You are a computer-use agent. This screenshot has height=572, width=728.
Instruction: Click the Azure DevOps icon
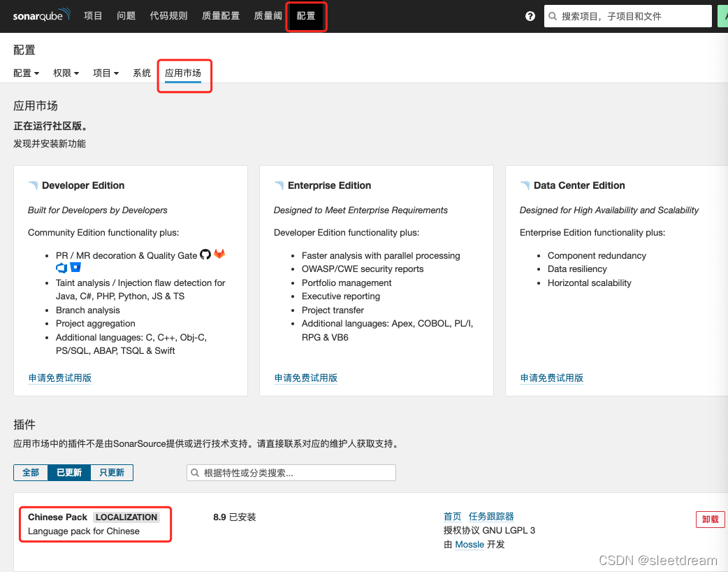point(61,268)
